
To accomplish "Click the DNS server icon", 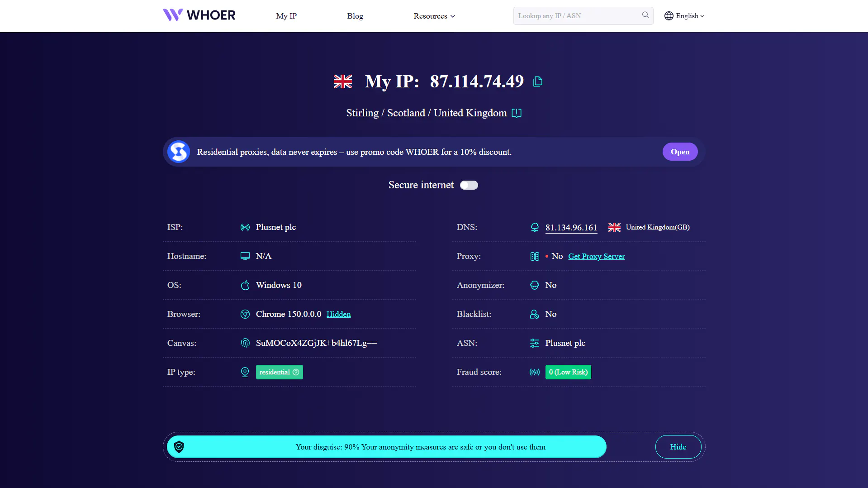I will (535, 227).
